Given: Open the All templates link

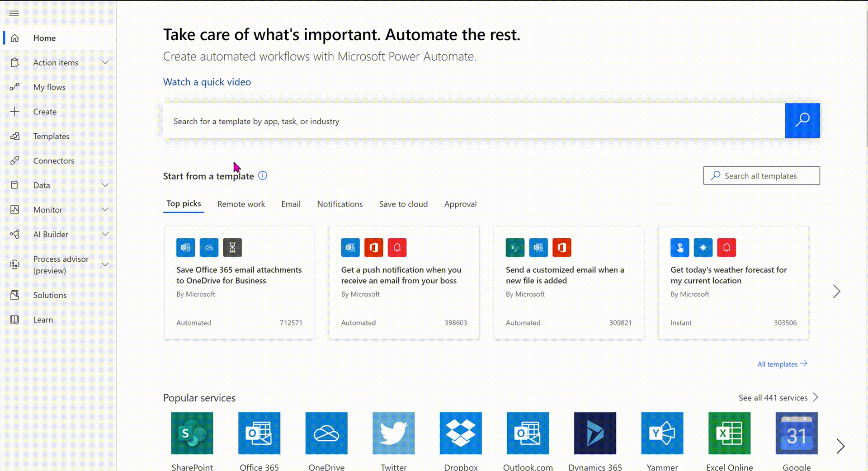Looking at the screenshot, I should 782,364.
